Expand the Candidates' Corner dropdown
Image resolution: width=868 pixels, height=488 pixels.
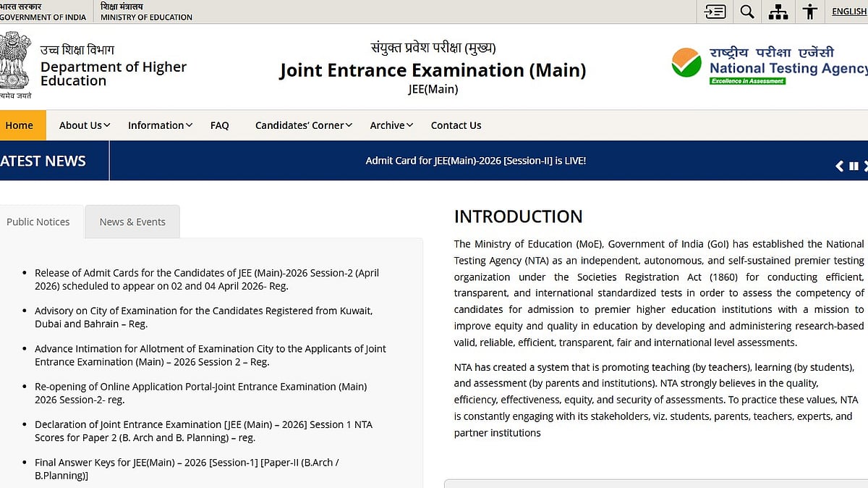(303, 125)
